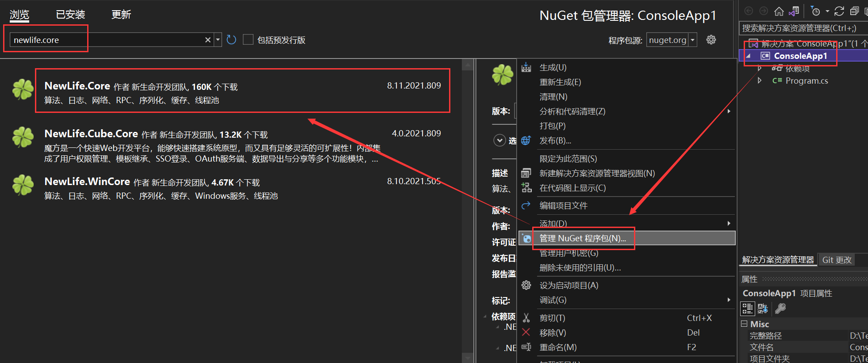The height and width of the screenshot is (363, 868).
Task: Click the edit project file arrow icon
Action: pyautogui.click(x=526, y=205)
